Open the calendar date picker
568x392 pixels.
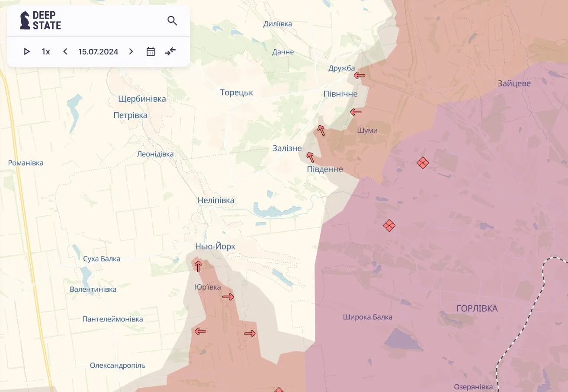point(151,52)
